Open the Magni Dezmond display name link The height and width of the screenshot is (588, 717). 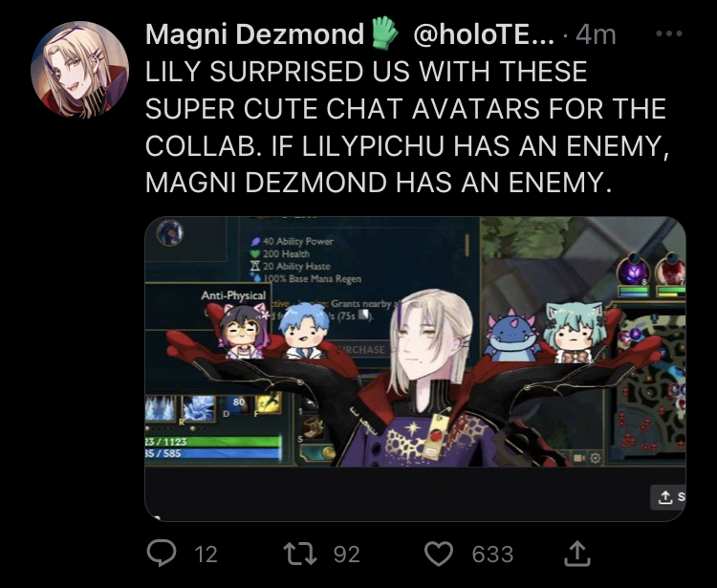(x=254, y=33)
